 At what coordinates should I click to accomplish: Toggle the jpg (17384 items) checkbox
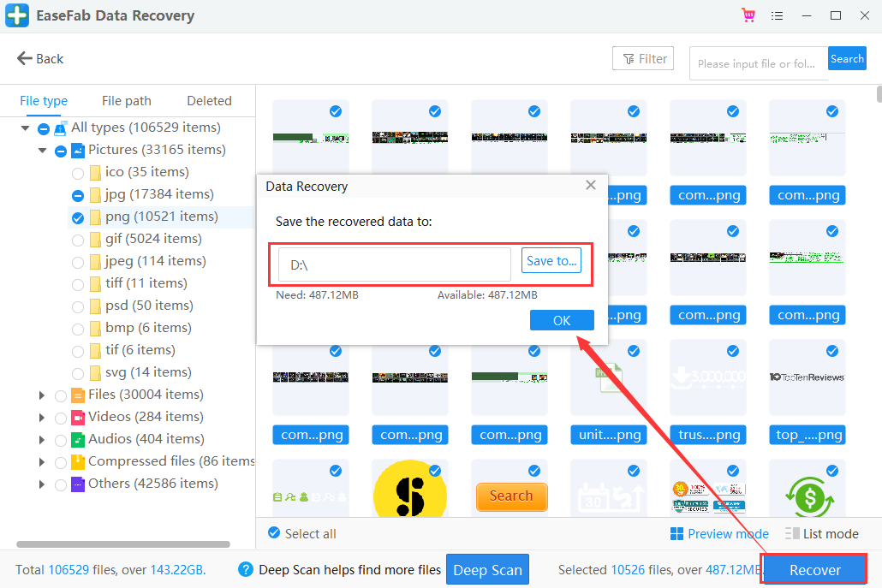click(78, 195)
